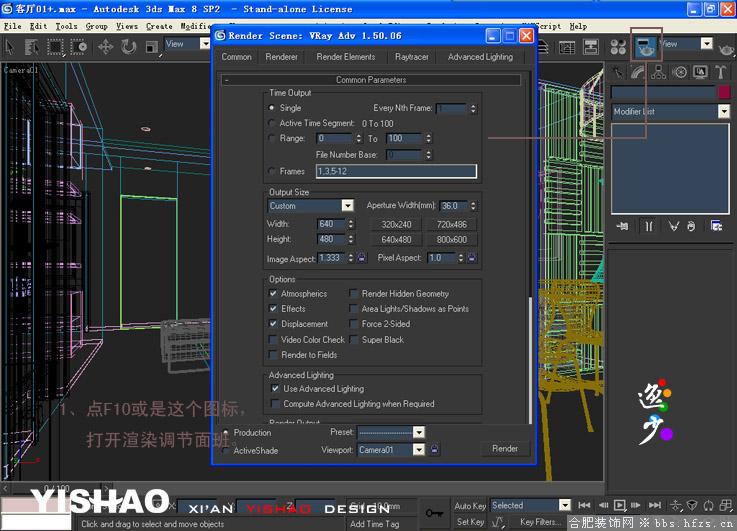Toggle the Displacement checkbox
The width and height of the screenshot is (737, 531).
coord(273,324)
